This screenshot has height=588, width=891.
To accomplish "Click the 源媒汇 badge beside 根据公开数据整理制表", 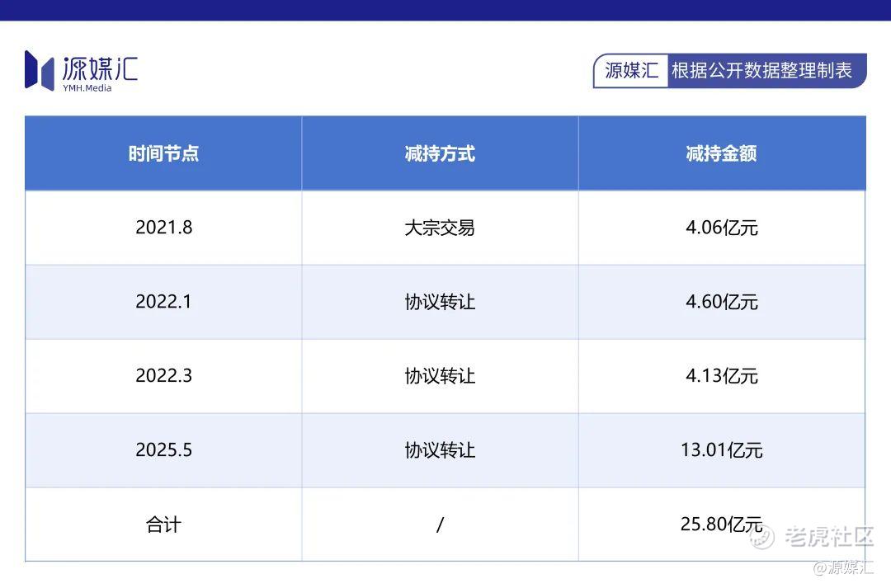I will [x=631, y=70].
